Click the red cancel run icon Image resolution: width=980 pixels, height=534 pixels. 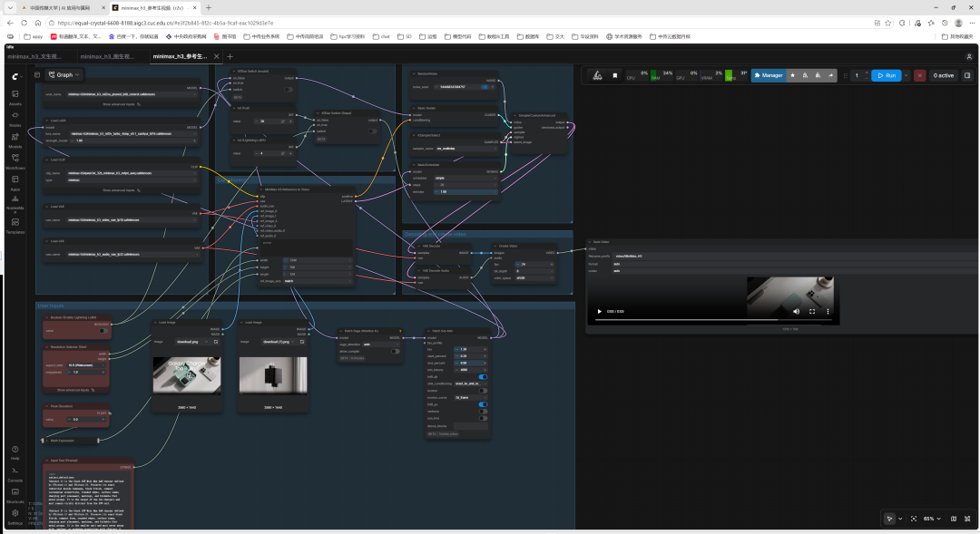coord(919,75)
